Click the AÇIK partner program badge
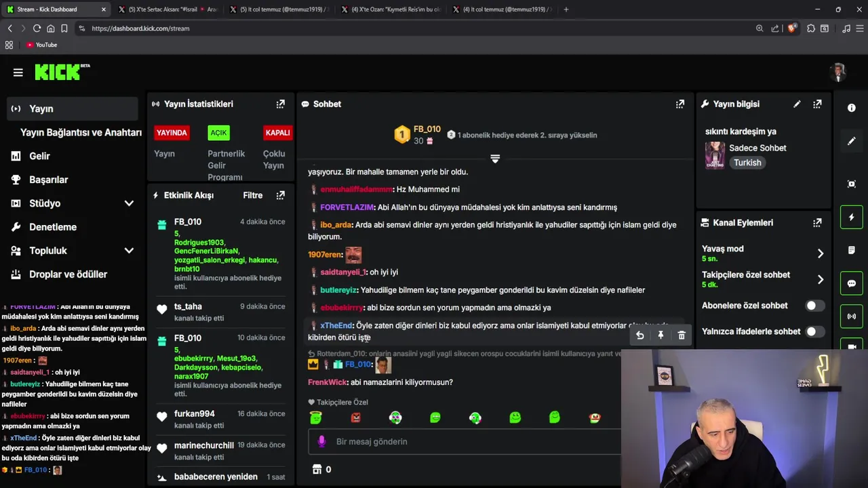This screenshot has width=868, height=488. pos(218,132)
